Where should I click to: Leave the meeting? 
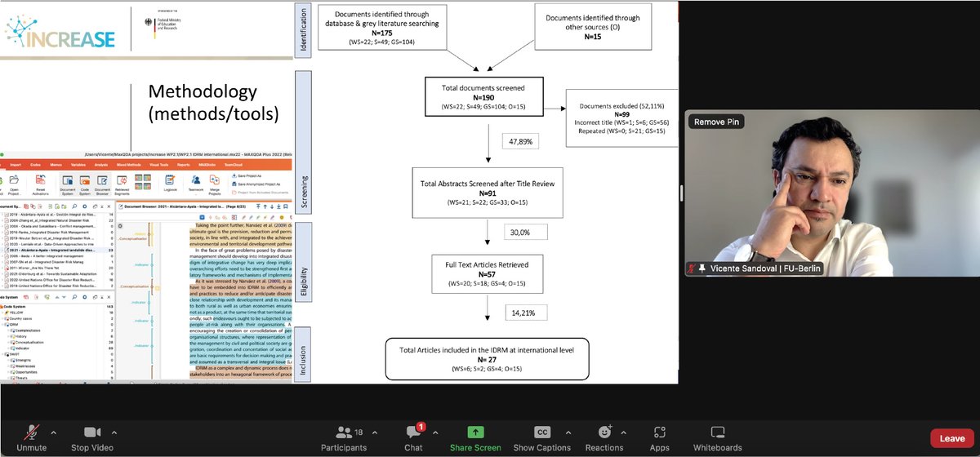click(952, 438)
